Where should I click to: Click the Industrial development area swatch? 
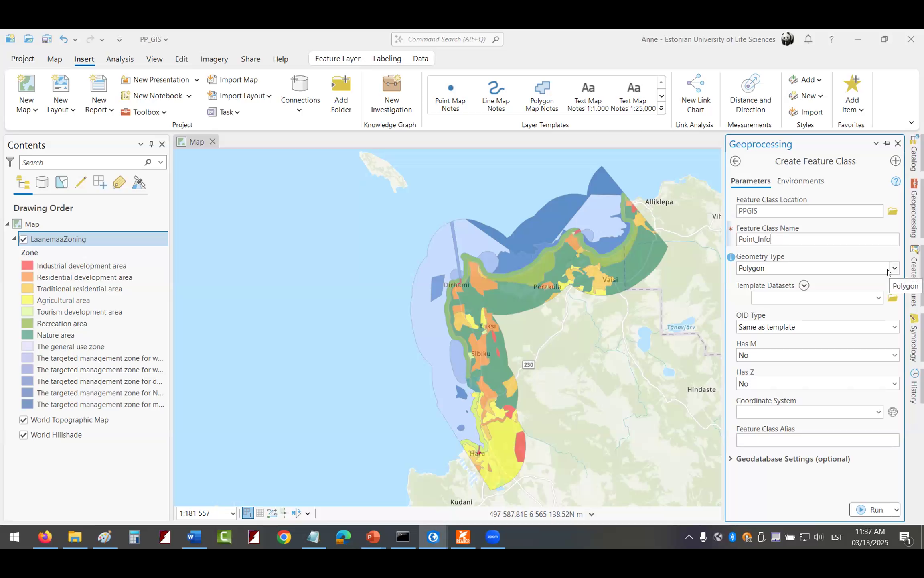click(x=27, y=266)
